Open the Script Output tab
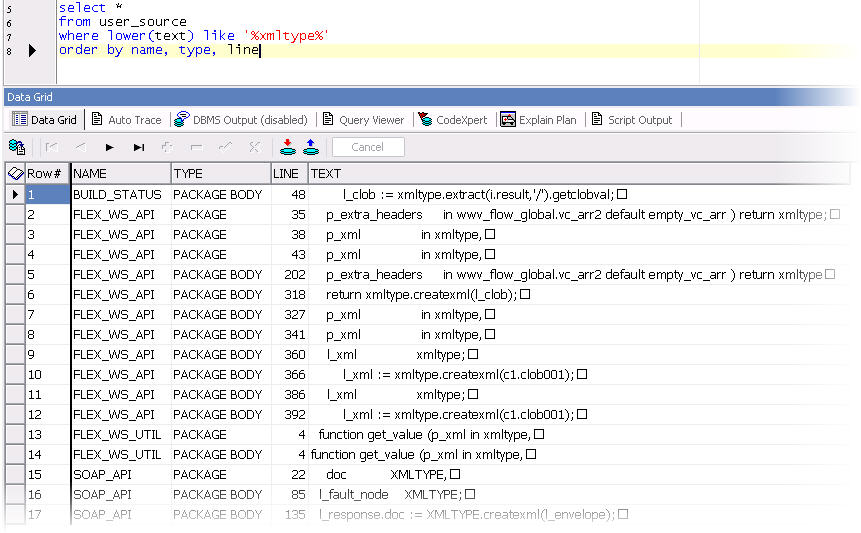Viewport: 861px width, 533px height. (x=632, y=120)
